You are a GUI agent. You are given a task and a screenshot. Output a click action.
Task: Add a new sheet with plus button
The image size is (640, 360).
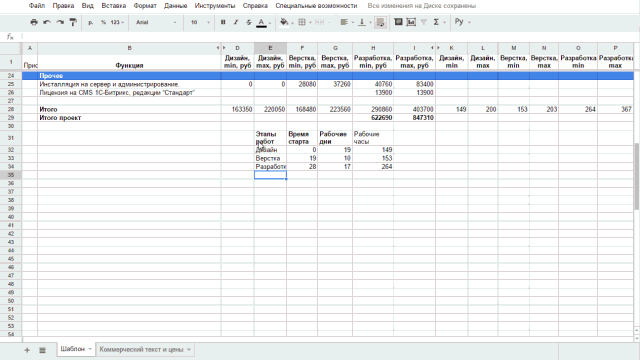click(x=27, y=350)
